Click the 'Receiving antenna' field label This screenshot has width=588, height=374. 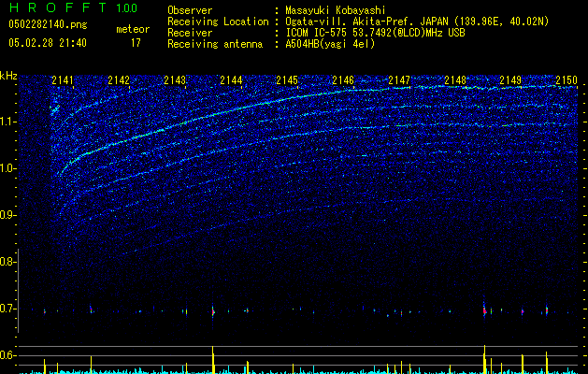(x=215, y=44)
